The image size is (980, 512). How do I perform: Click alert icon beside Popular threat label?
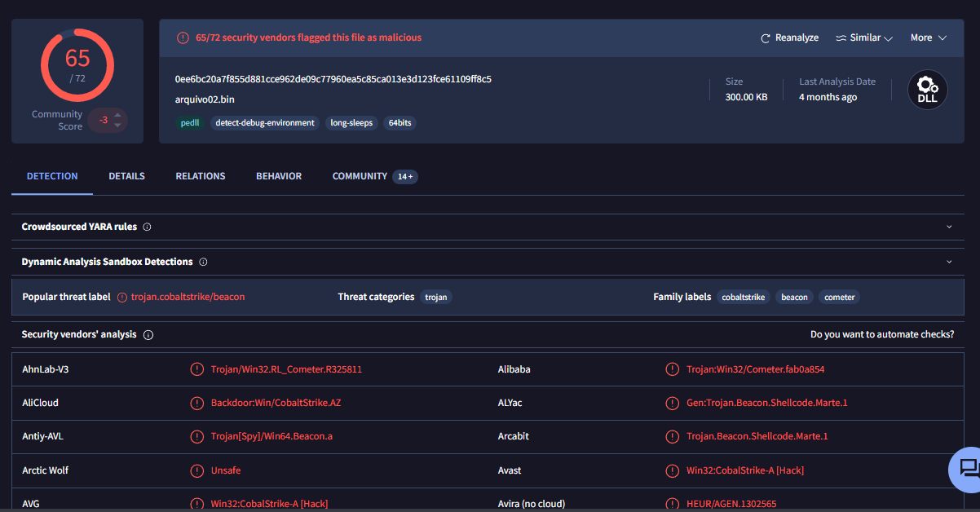point(122,298)
